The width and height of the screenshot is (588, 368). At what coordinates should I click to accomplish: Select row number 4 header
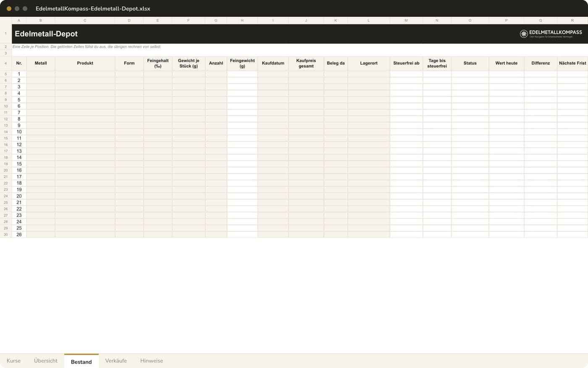pos(6,63)
